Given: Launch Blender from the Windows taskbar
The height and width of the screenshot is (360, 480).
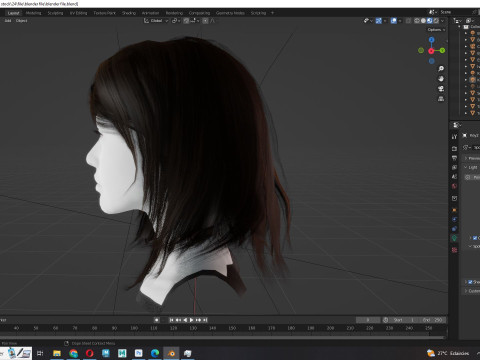Looking at the screenshot, I should [x=171, y=353].
